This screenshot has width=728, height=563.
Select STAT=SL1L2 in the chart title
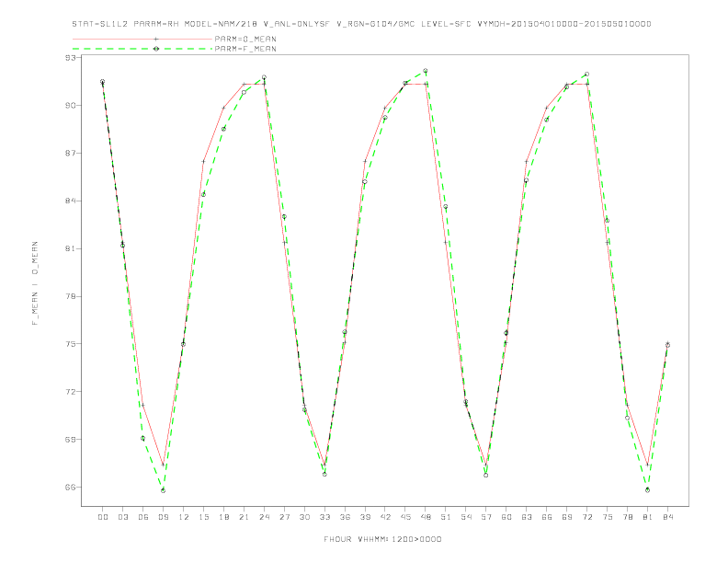100,24
